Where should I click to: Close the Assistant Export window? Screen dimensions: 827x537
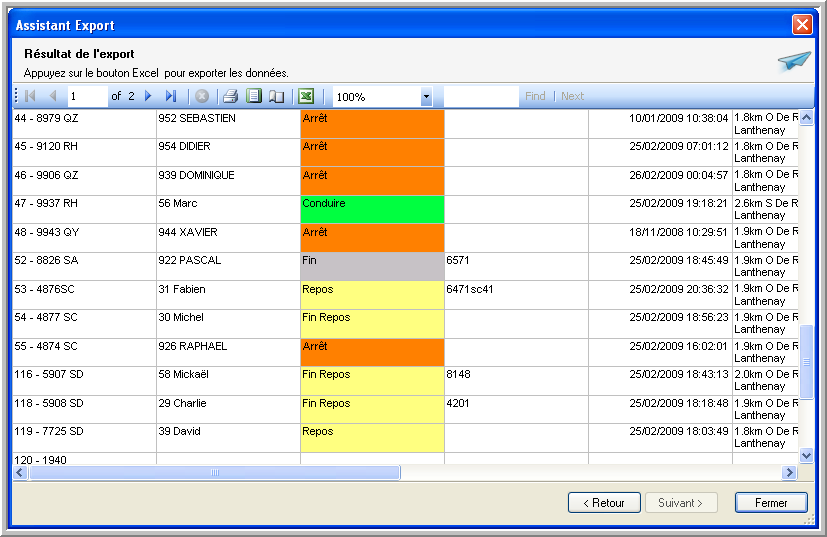[x=801, y=25]
